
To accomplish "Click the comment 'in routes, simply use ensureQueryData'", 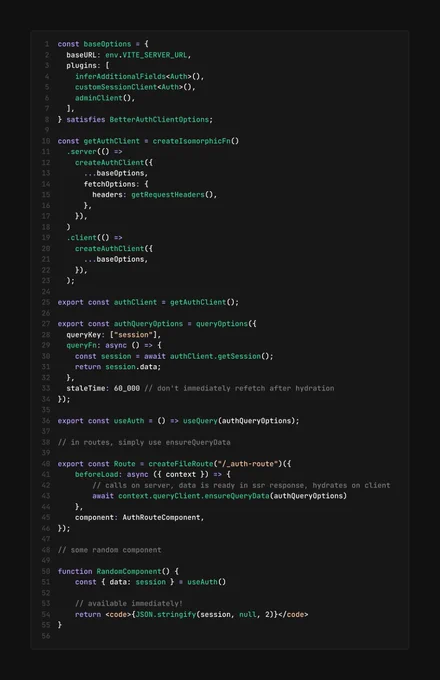I will (x=144, y=442).
